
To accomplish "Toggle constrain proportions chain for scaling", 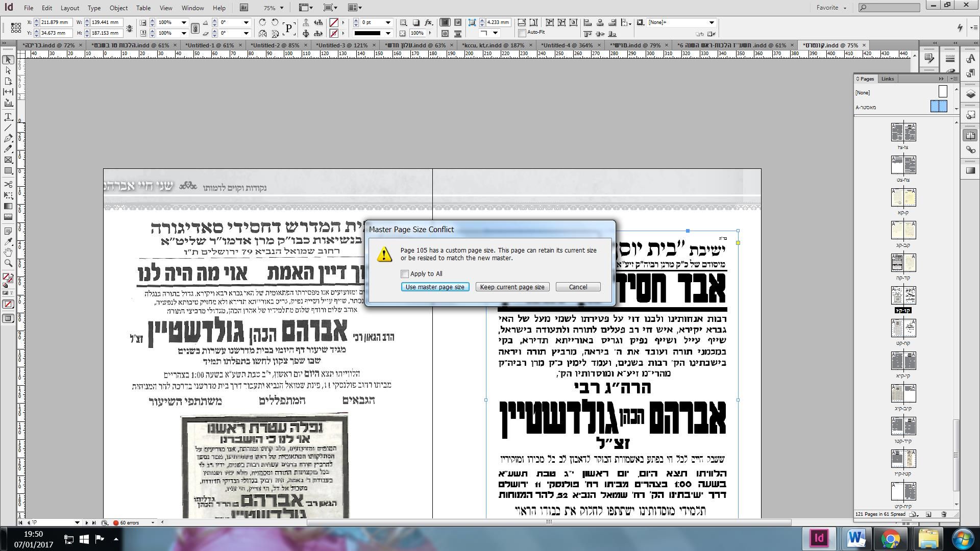I will pyautogui.click(x=195, y=28).
